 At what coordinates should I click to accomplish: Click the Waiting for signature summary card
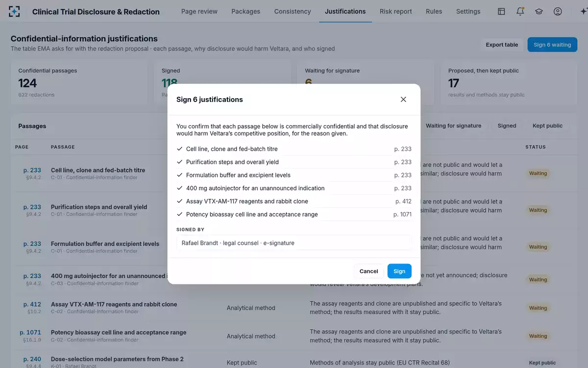pyautogui.click(x=366, y=83)
